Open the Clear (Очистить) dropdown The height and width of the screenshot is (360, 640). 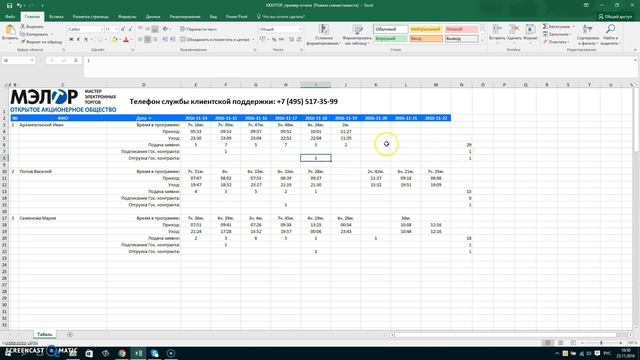click(556, 42)
